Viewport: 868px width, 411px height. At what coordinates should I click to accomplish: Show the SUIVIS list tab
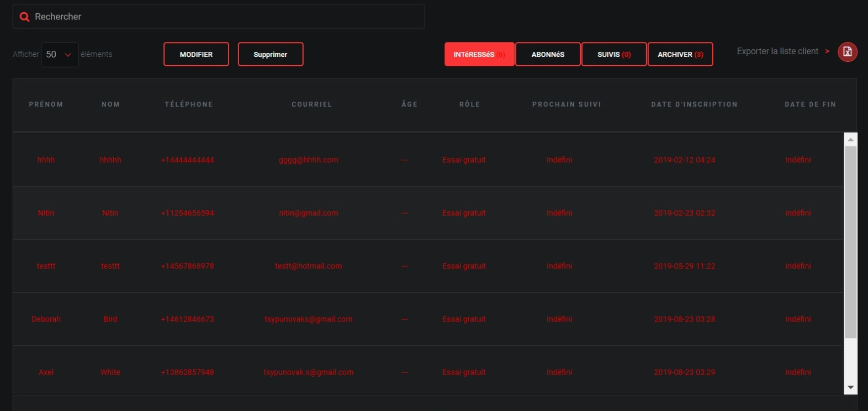coord(613,55)
